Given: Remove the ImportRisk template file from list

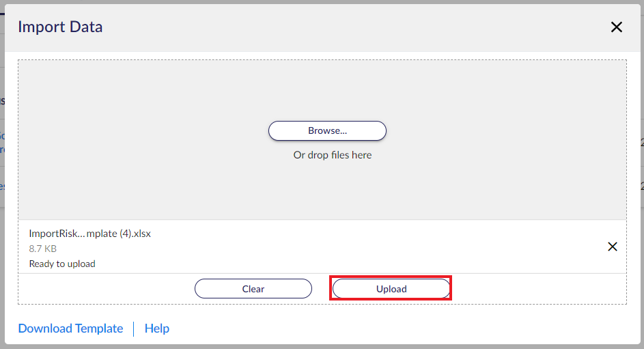Looking at the screenshot, I should tap(613, 247).
